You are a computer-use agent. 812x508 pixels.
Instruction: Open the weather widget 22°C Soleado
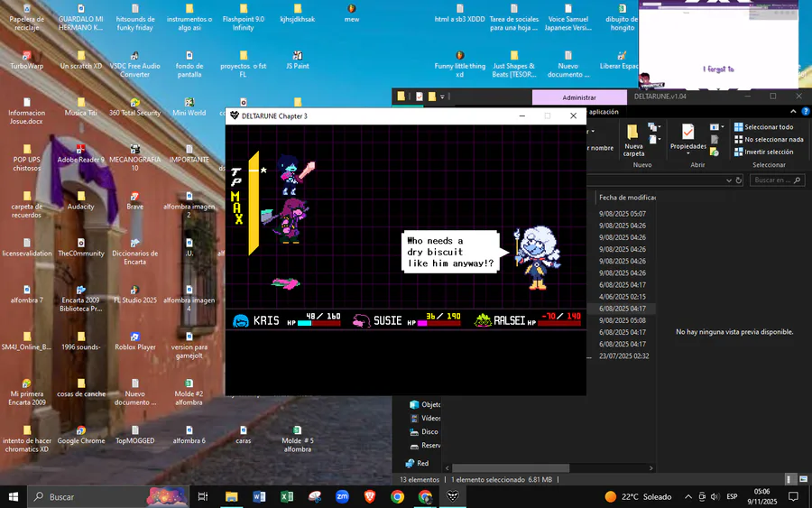[638, 496]
